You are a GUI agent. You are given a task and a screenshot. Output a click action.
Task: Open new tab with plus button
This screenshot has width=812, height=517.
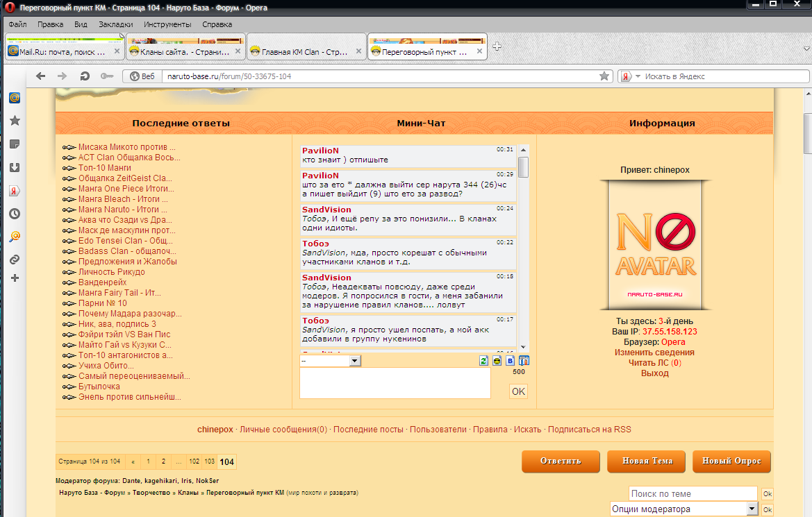[x=497, y=46]
